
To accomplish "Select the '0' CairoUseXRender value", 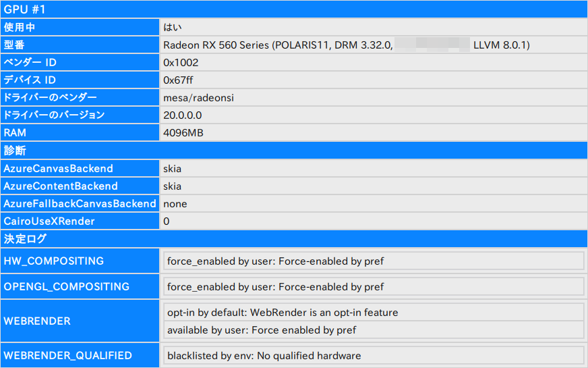I will 166,221.
